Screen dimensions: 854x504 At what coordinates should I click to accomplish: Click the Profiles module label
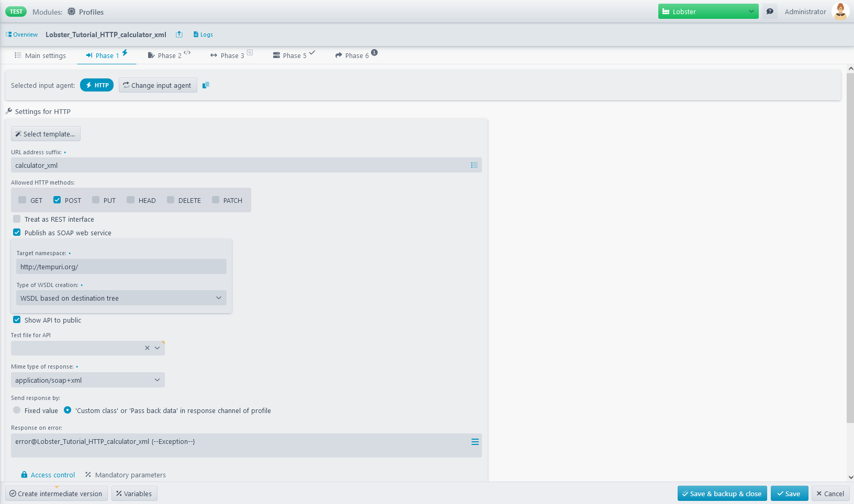[91, 12]
